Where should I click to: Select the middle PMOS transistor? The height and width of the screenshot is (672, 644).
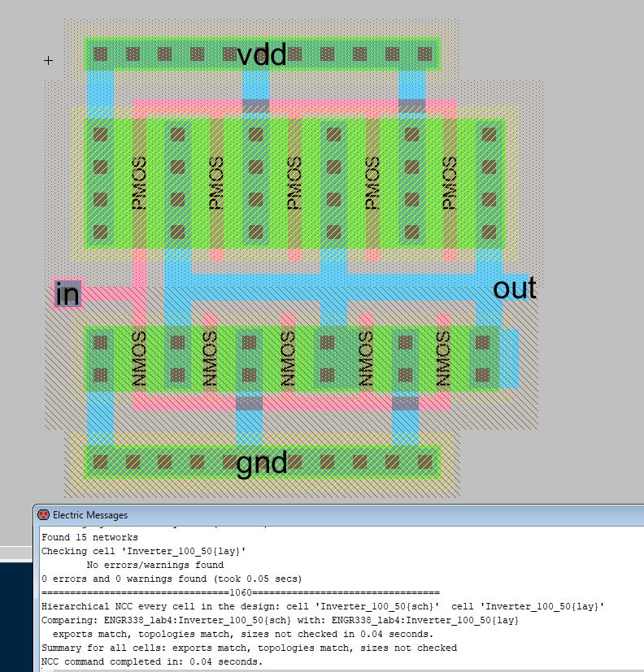pyautogui.click(x=294, y=184)
